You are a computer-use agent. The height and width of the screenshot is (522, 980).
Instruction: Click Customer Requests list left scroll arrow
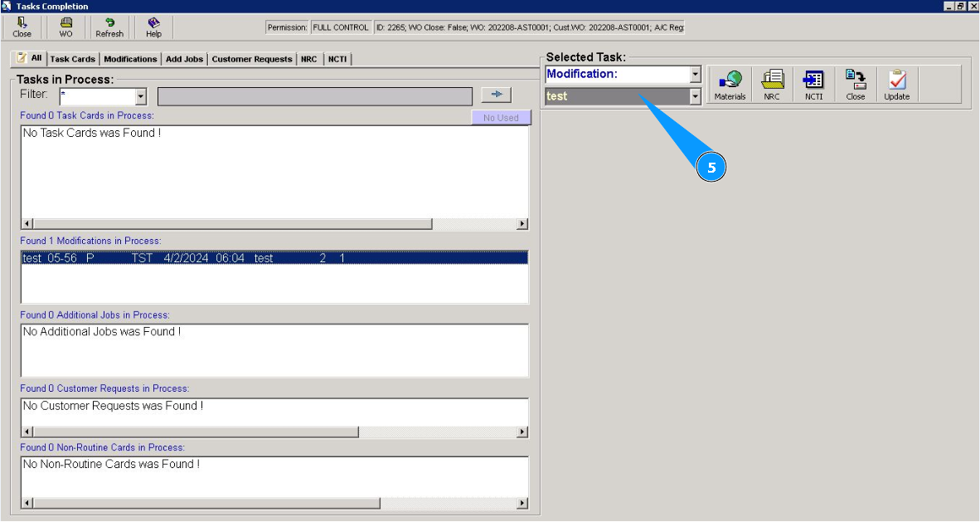click(x=27, y=432)
